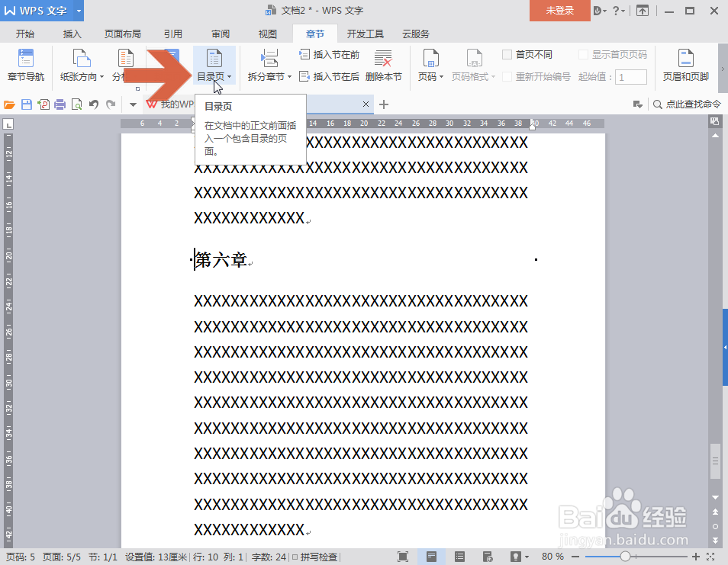The height and width of the screenshot is (565, 728).
Task: Undo the last action
Action: (92, 104)
